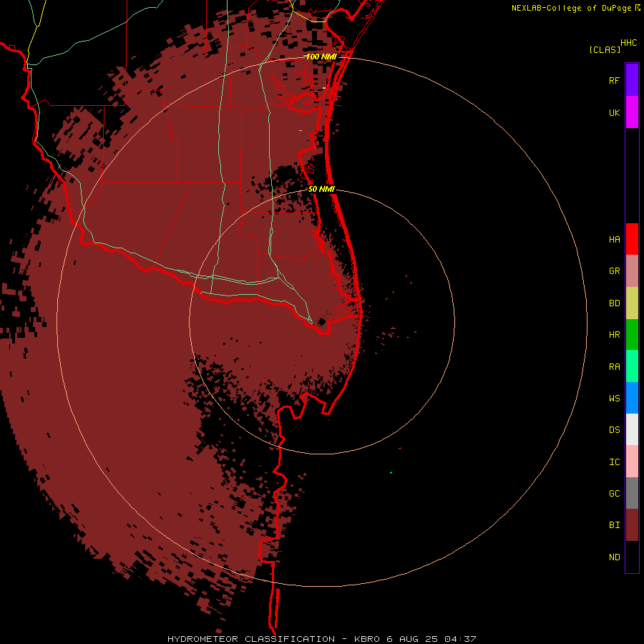644x644 pixels.
Task: Click the 100 NMI range ring label
Action: tap(321, 57)
